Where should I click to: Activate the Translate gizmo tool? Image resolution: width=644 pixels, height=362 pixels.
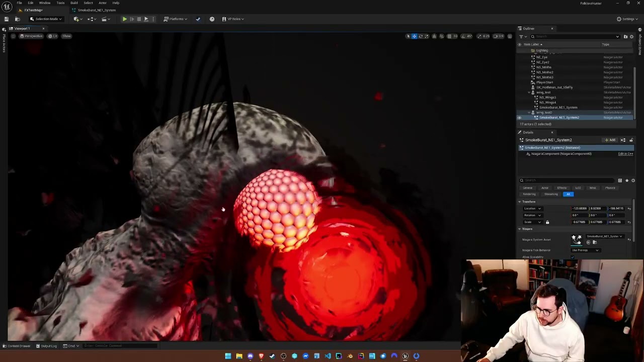point(414,36)
